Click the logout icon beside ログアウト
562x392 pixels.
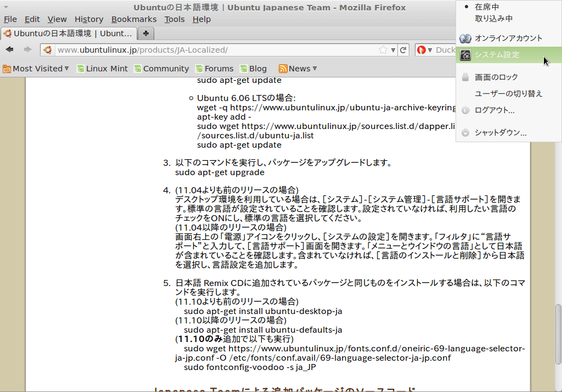465,110
